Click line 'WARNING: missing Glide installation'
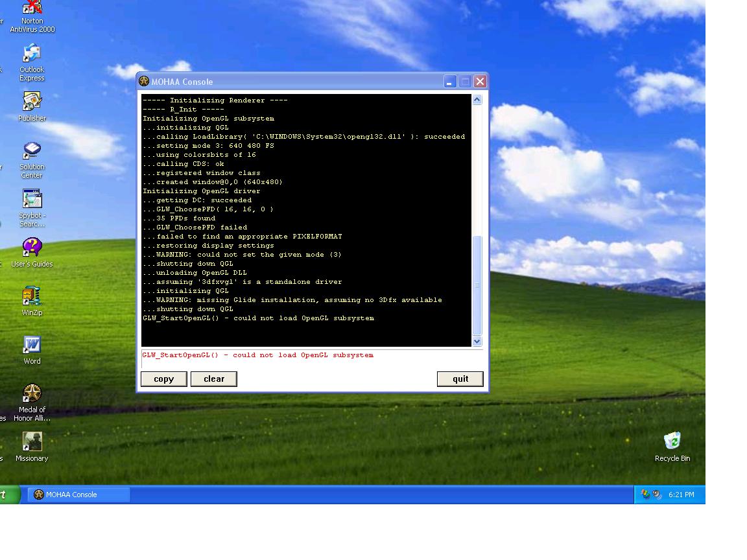Image resolution: width=747 pixels, height=560 pixels. (x=292, y=300)
